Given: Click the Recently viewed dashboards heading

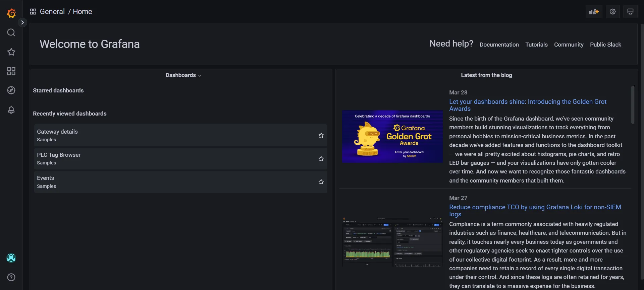Looking at the screenshot, I should click(70, 114).
